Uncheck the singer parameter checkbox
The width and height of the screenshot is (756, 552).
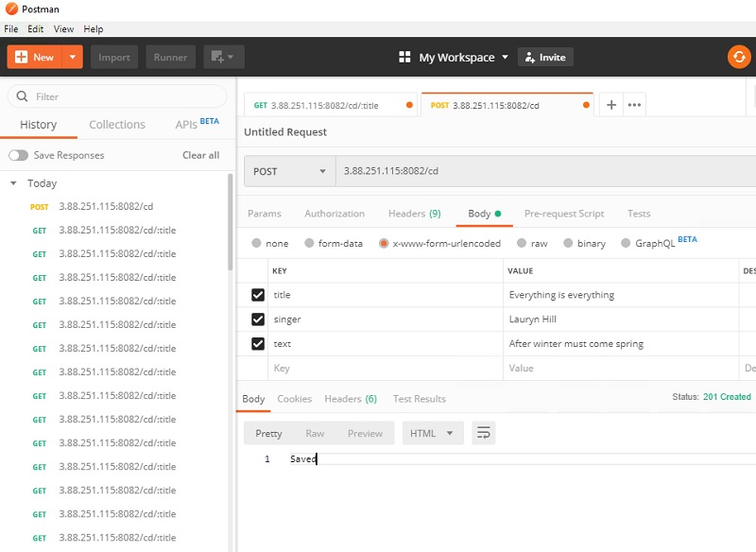pos(258,319)
